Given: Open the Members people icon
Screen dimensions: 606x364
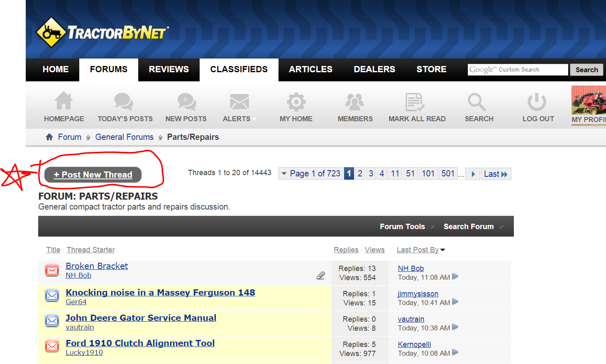Looking at the screenshot, I should [354, 102].
